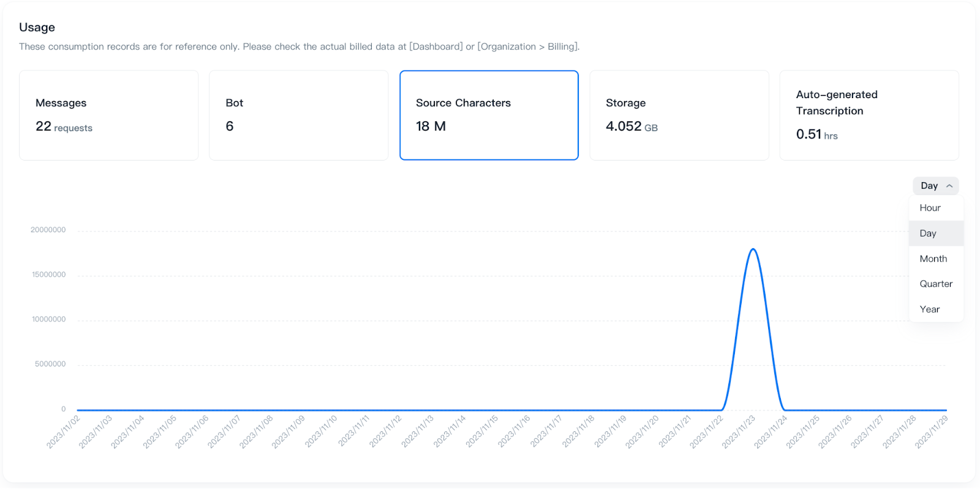View Auto-generated Transcription card
The height and width of the screenshot is (489, 980).
click(x=869, y=115)
